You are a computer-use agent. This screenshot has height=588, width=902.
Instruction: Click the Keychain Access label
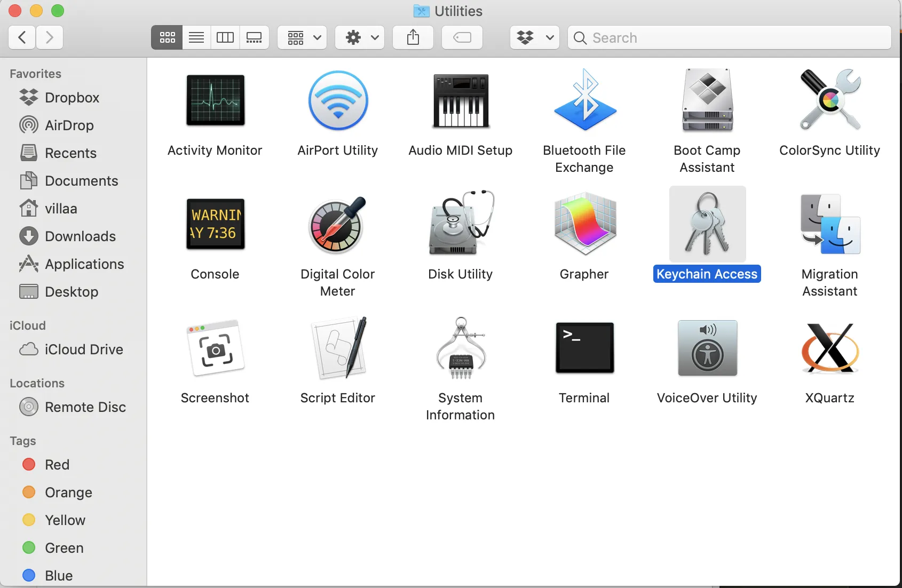coord(707,274)
